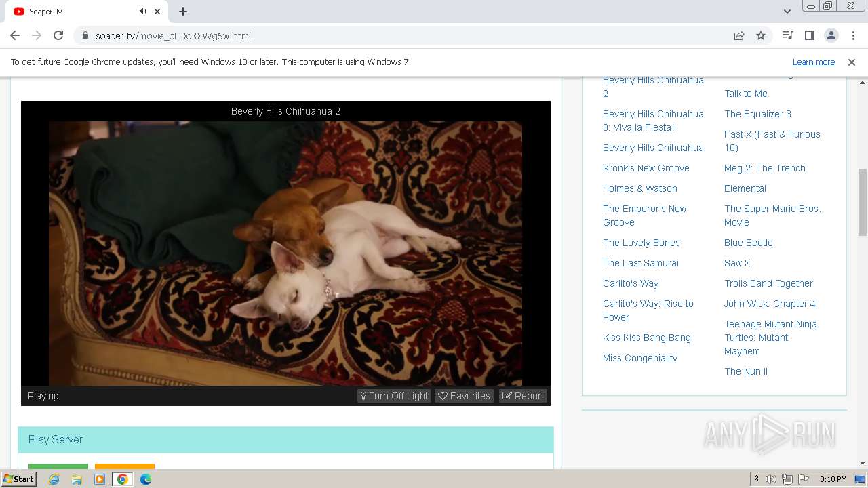The width and height of the screenshot is (868, 488).
Task: Click the orange play server button
Action: point(125,466)
